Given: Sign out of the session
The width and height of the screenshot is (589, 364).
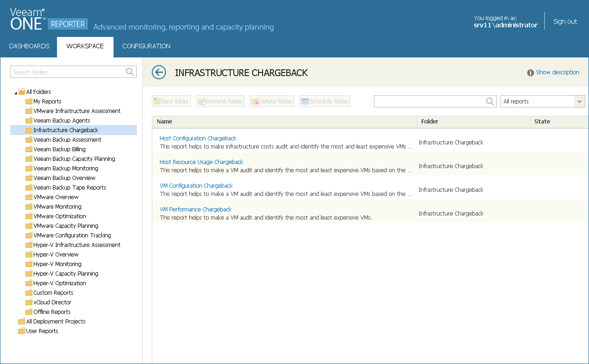Looking at the screenshot, I should [565, 21].
